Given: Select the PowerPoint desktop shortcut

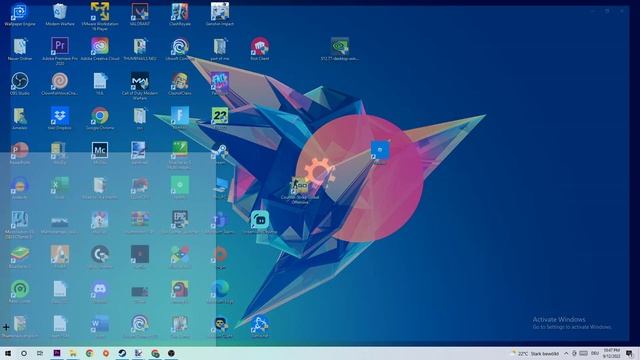Looking at the screenshot, I should [20, 150].
